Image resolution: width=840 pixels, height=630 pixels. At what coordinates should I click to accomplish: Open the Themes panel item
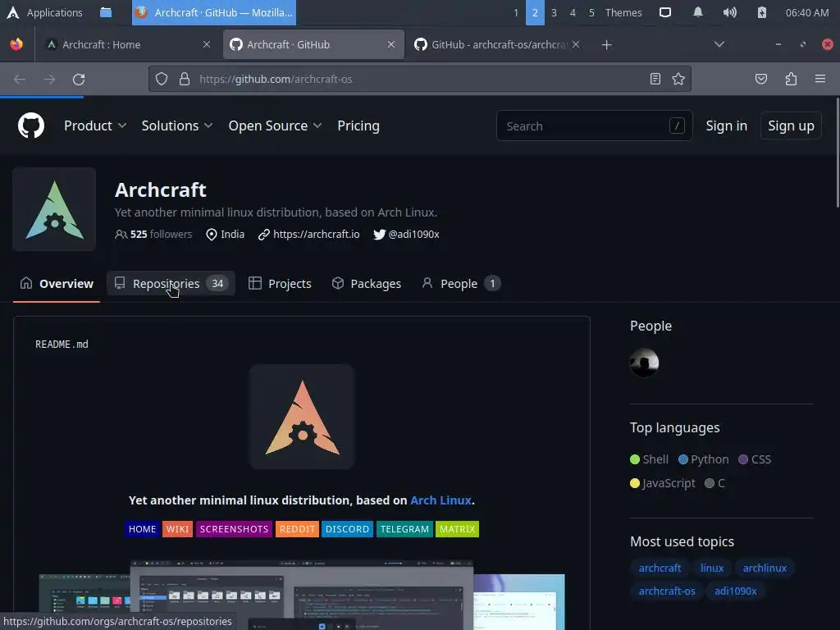[623, 12]
